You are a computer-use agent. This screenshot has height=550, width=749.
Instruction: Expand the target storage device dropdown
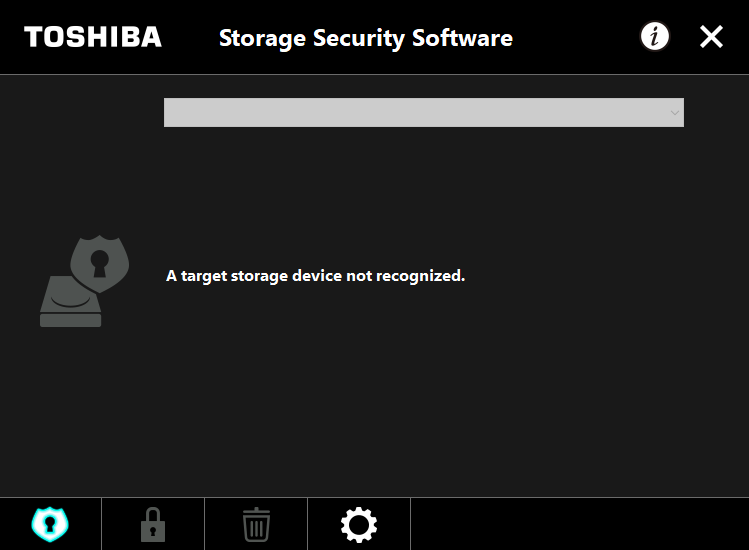click(424, 112)
